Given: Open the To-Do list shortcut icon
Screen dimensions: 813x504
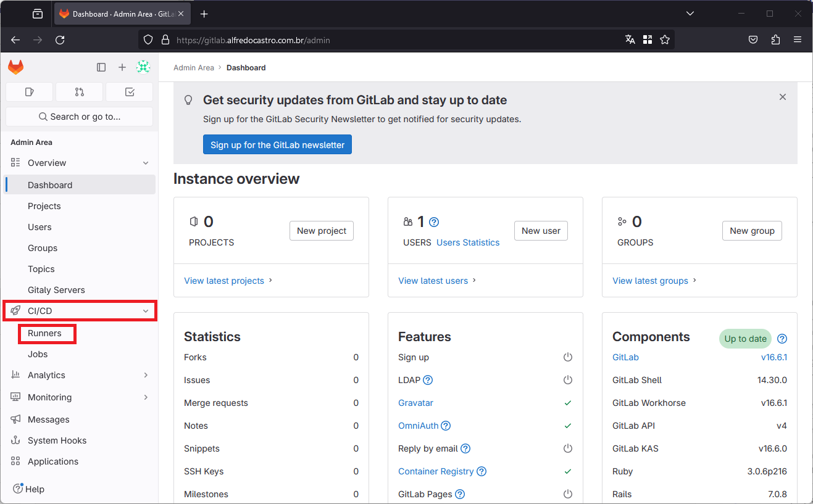Looking at the screenshot, I should tap(130, 92).
